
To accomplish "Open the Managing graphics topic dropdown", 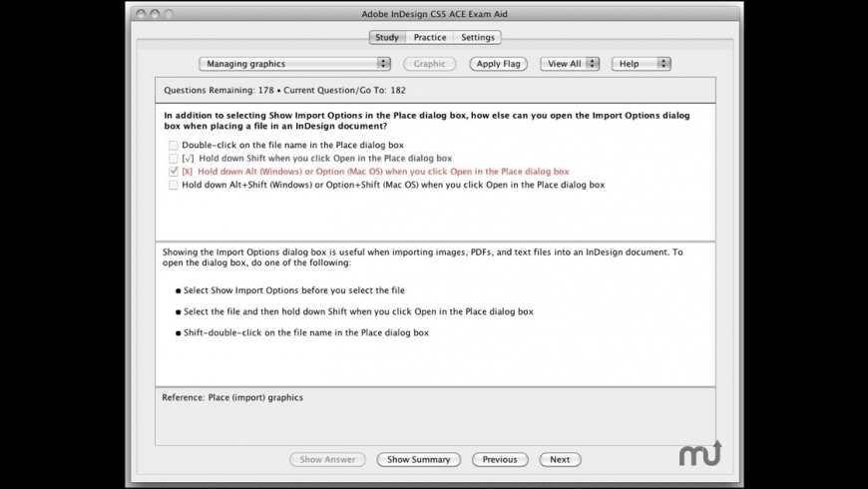I will click(x=294, y=64).
